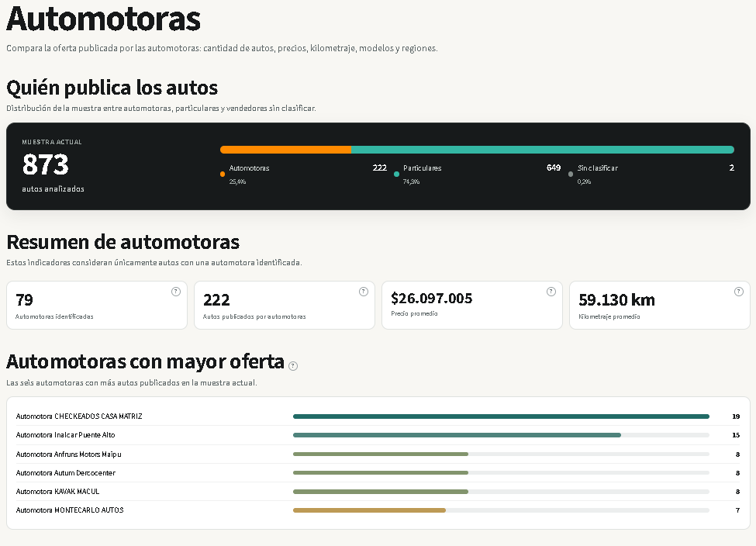
Task: Select Automotora CHECKEADOS CASA MATRIZ row label
Action: click(x=79, y=416)
